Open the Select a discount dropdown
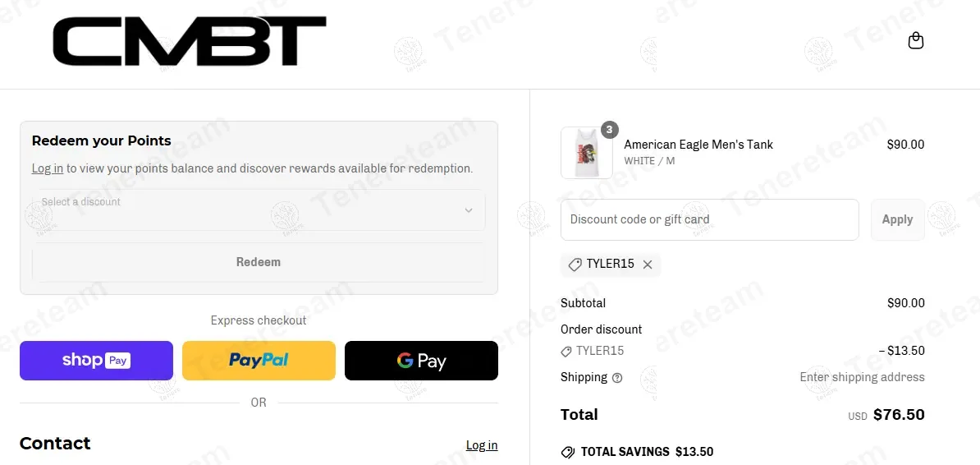Viewport: 980px width, 465px height. coord(246,210)
